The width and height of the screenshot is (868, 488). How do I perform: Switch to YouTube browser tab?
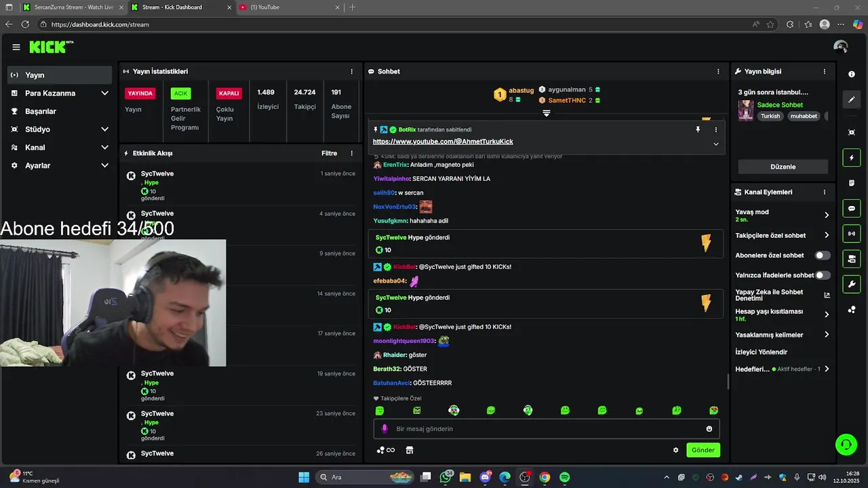(x=290, y=7)
